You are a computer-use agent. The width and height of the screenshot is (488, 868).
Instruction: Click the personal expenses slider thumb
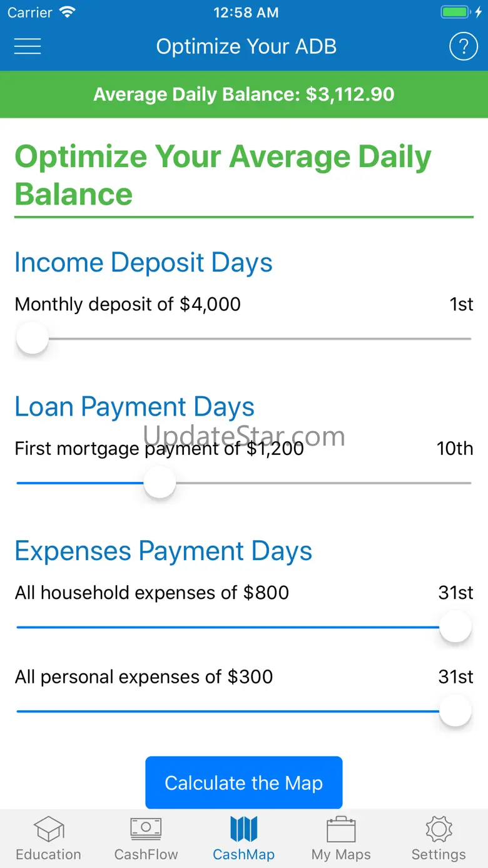point(455,712)
